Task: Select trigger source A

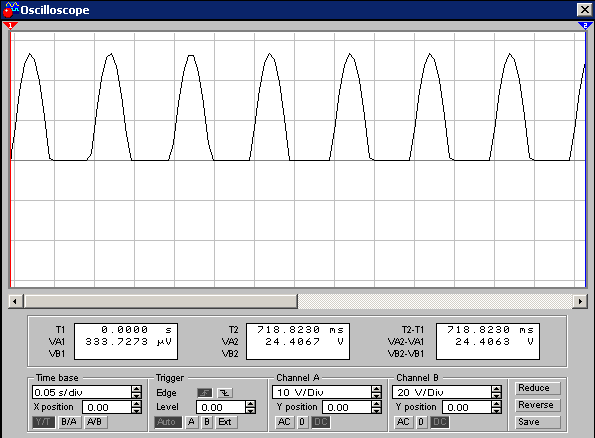Action: 192,422
